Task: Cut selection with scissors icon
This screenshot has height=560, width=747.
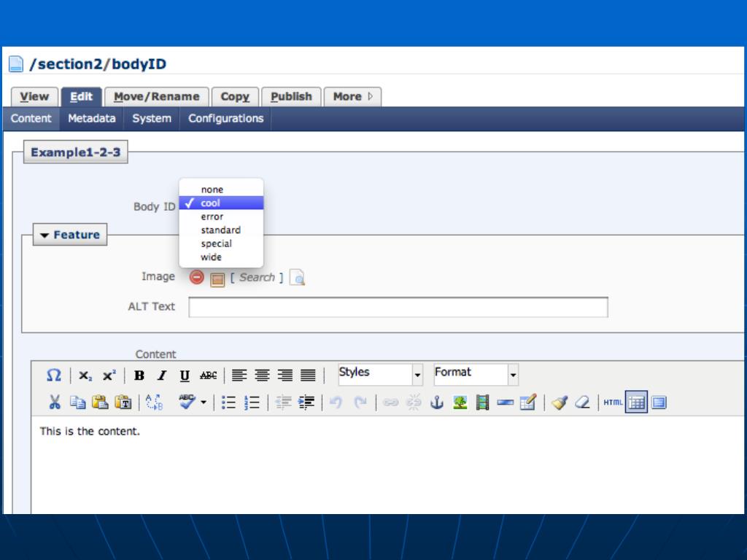Action: (55, 402)
